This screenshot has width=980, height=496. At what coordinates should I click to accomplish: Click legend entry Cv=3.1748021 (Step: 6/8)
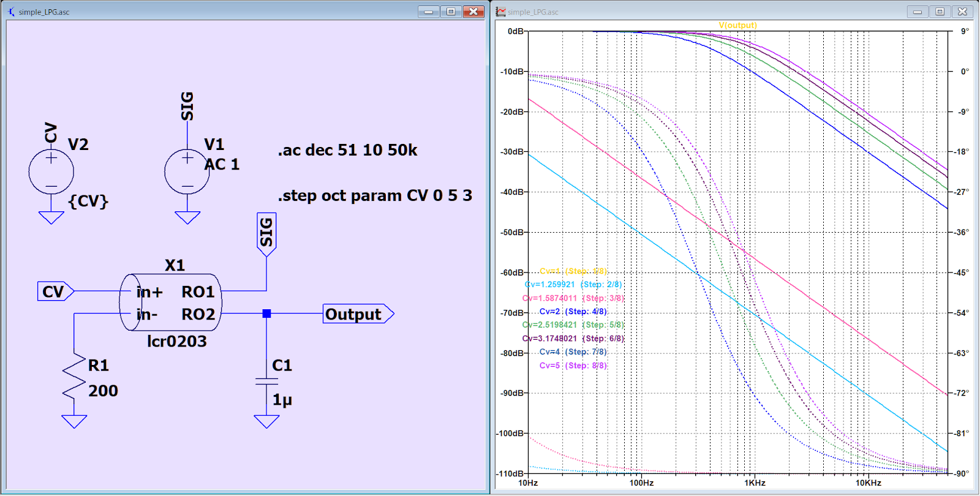(573, 338)
